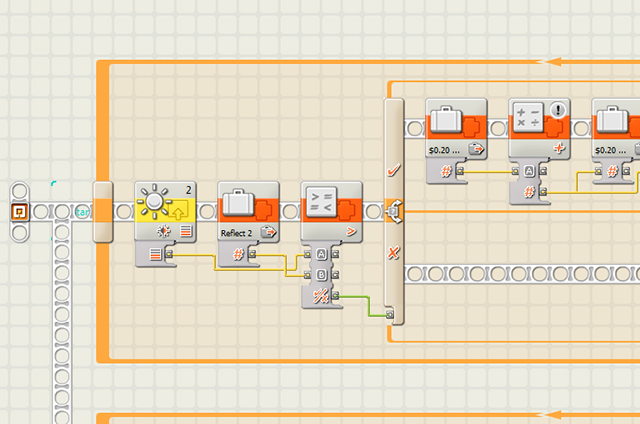Click the true/false result icon on Compare hub
Viewport: 640px width, 424px height.
321,296
